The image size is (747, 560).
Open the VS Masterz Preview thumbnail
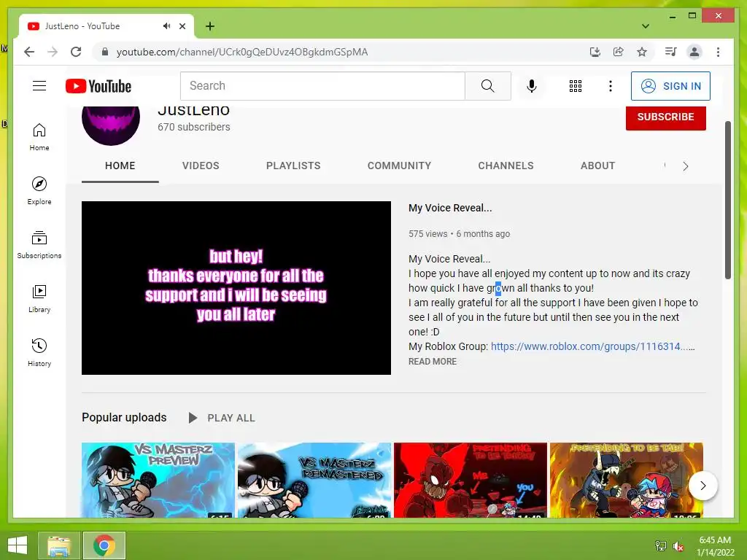click(158, 480)
